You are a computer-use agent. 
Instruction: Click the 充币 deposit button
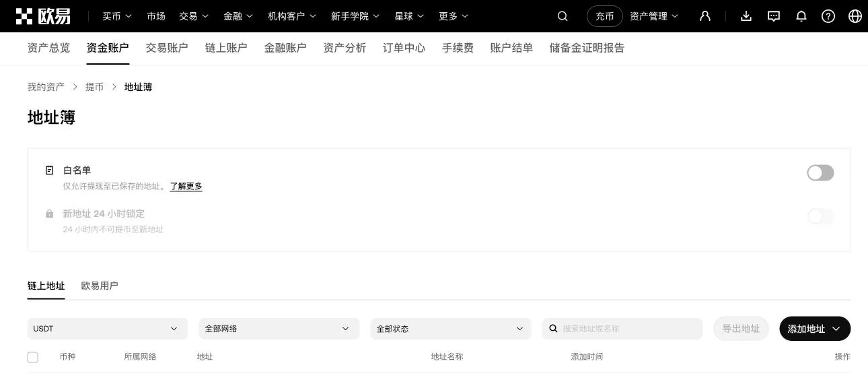[x=605, y=16]
